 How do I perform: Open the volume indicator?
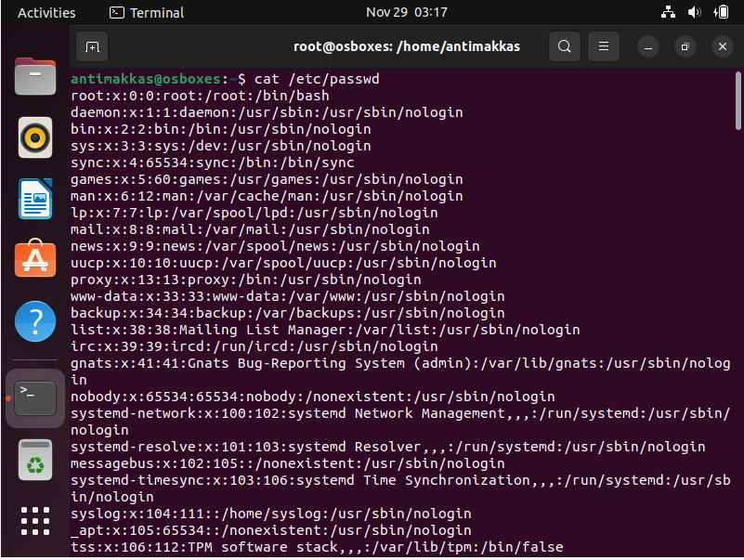[x=694, y=12]
